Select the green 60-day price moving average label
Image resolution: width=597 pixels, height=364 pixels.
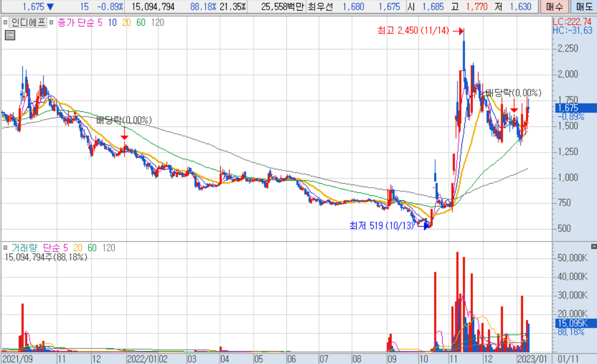[141, 22]
